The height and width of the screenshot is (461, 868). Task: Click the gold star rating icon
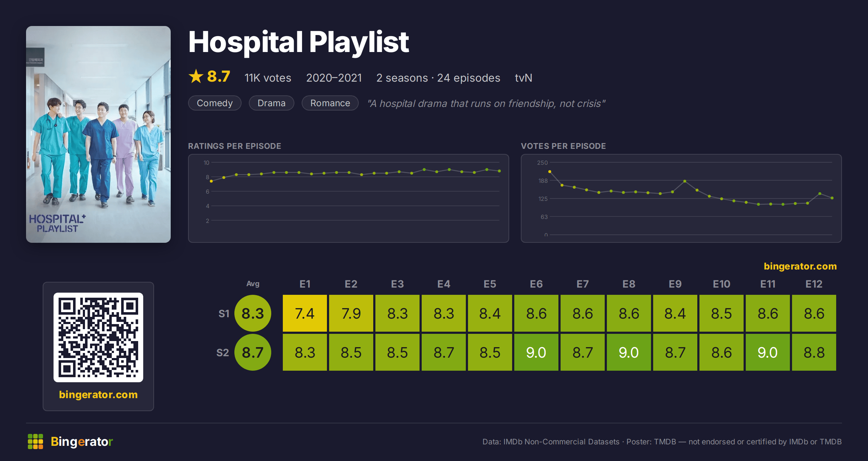[x=196, y=77]
